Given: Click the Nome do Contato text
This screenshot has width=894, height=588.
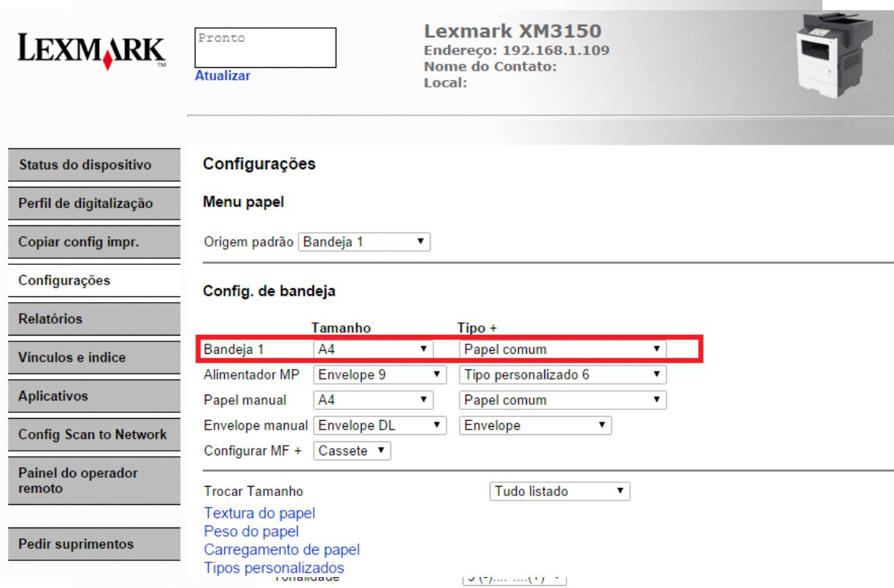Looking at the screenshot, I should pyautogui.click(x=490, y=66).
